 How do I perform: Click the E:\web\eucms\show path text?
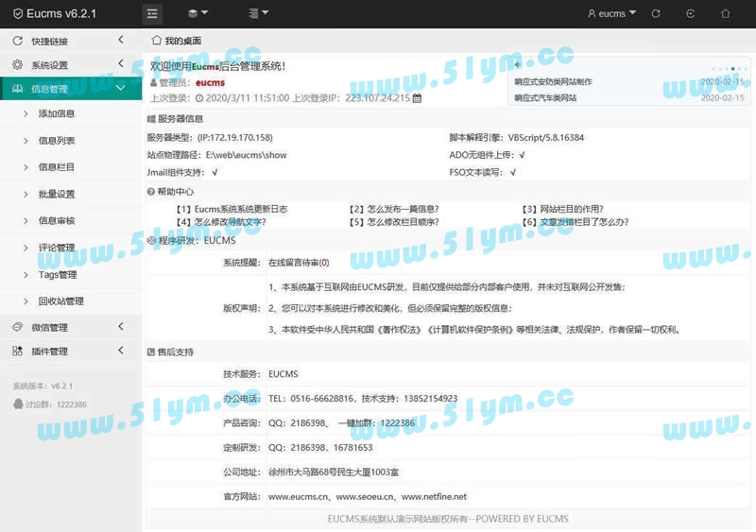point(246,155)
